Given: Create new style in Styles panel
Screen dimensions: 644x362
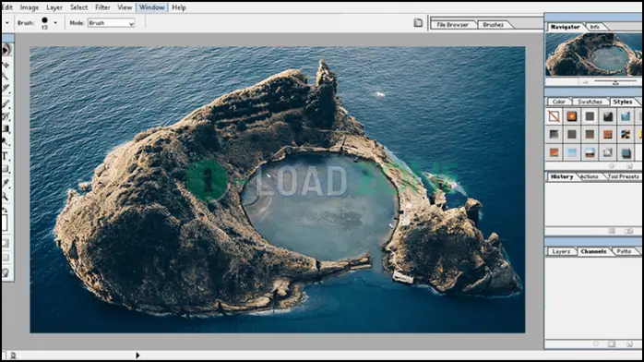Looking at the screenshot, I should (629, 166).
